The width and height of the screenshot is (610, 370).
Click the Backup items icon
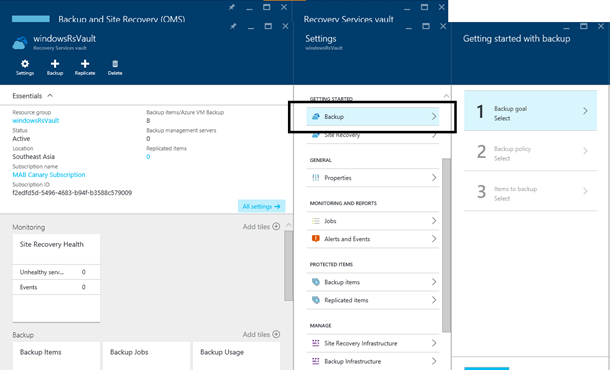(x=316, y=282)
